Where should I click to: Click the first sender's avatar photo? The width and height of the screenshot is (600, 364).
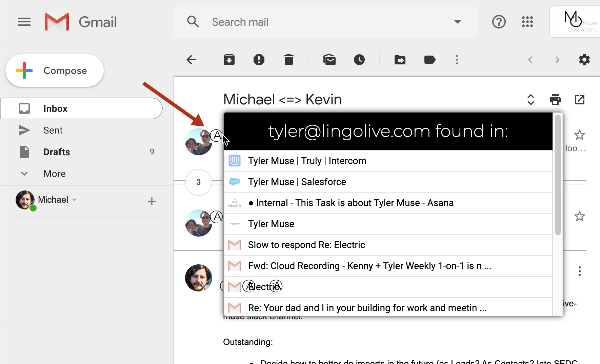pos(199,142)
